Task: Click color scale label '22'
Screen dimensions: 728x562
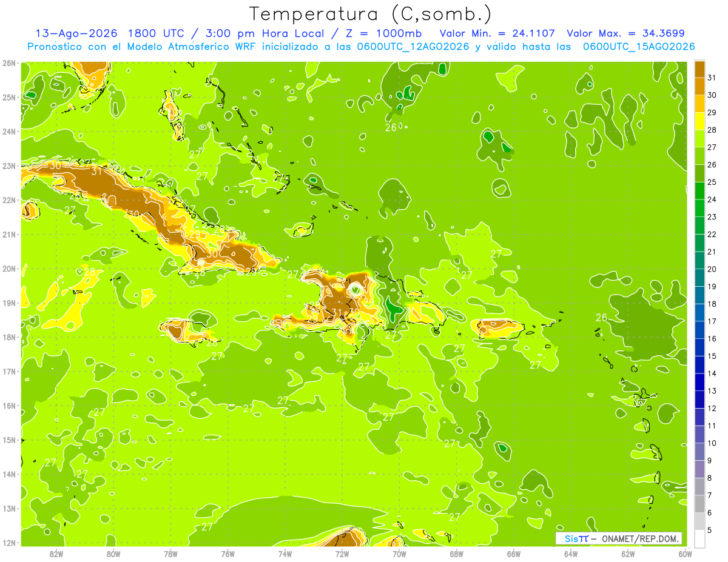Action: point(712,235)
